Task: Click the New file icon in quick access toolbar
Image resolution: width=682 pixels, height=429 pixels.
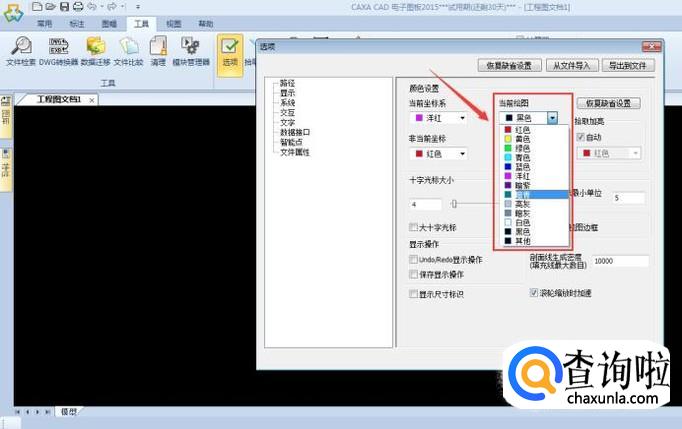Action: tap(37, 7)
